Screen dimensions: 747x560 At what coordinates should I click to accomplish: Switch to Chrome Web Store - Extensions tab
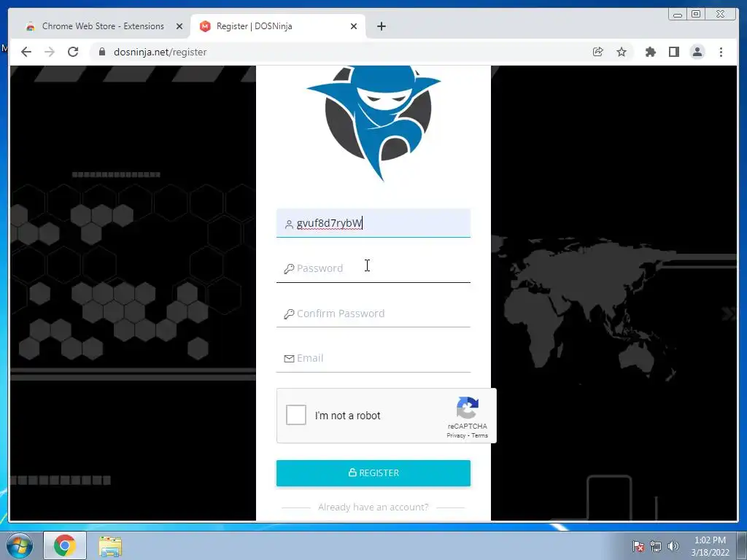click(x=103, y=26)
